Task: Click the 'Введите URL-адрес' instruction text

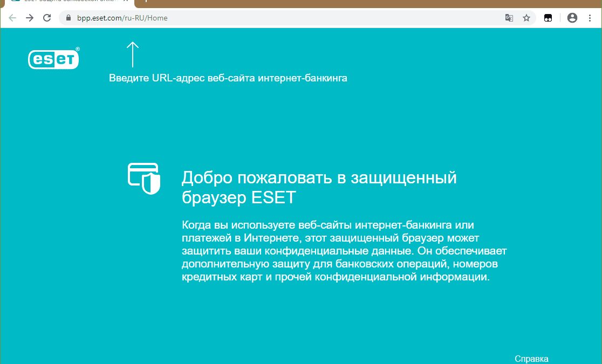Action: coord(228,78)
